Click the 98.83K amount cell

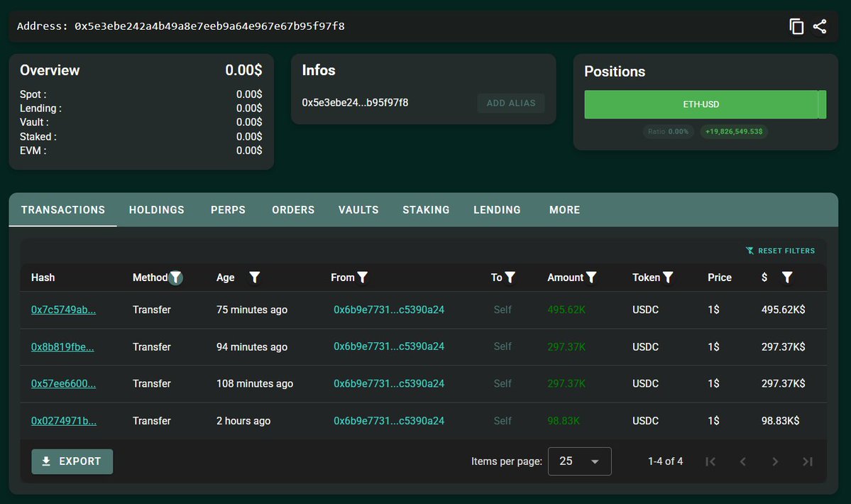point(564,421)
